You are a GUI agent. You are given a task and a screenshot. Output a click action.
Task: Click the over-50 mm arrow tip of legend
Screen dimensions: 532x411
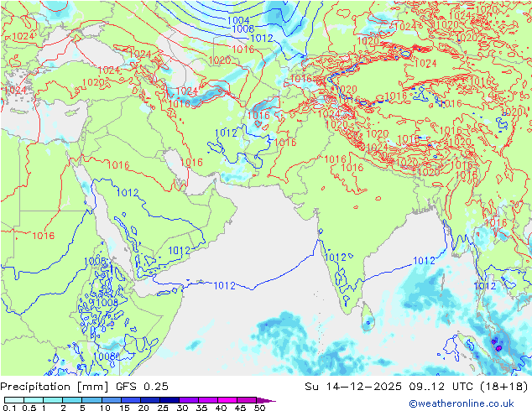266,400
